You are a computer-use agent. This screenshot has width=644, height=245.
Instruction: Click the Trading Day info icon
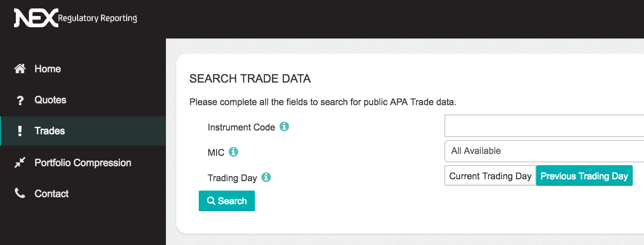pyautogui.click(x=266, y=177)
